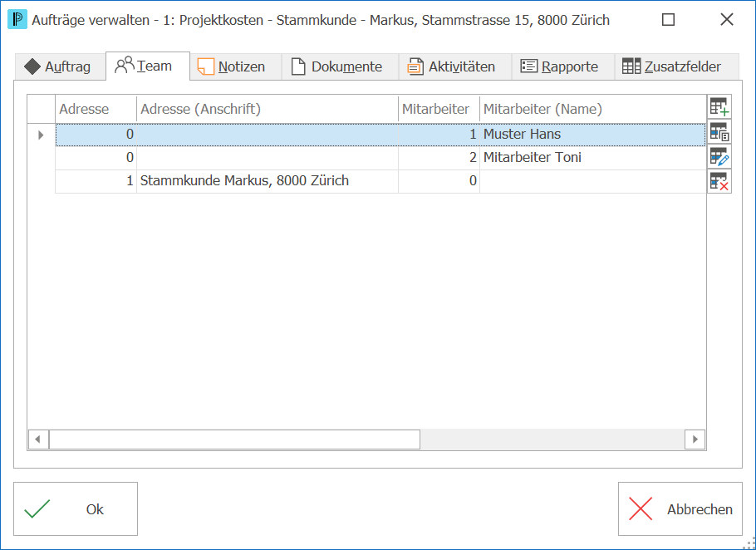
Task: Click the horizontal scrollbar left arrow
Action: 38,440
